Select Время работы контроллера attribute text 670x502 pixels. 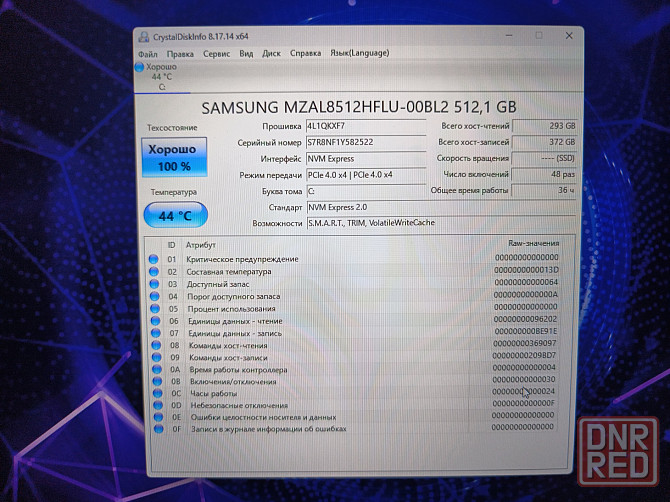(x=238, y=370)
